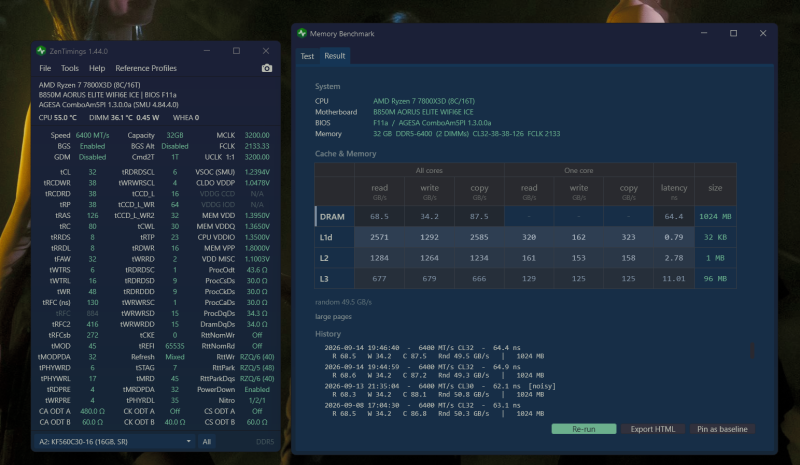Click the ZenTimings app logo icon

point(41,51)
